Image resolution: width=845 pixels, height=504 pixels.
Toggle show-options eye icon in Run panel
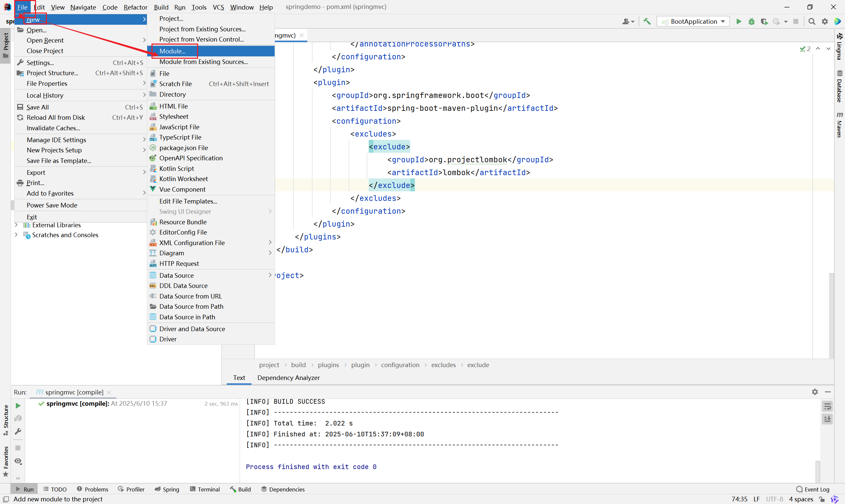(18, 461)
